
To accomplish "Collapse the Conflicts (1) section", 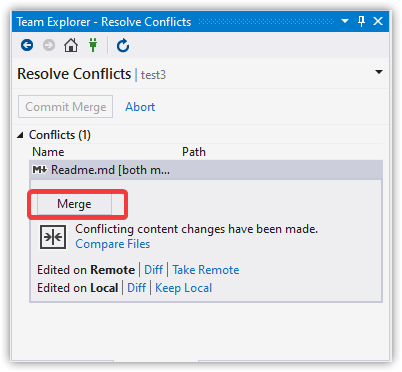I will (x=21, y=135).
